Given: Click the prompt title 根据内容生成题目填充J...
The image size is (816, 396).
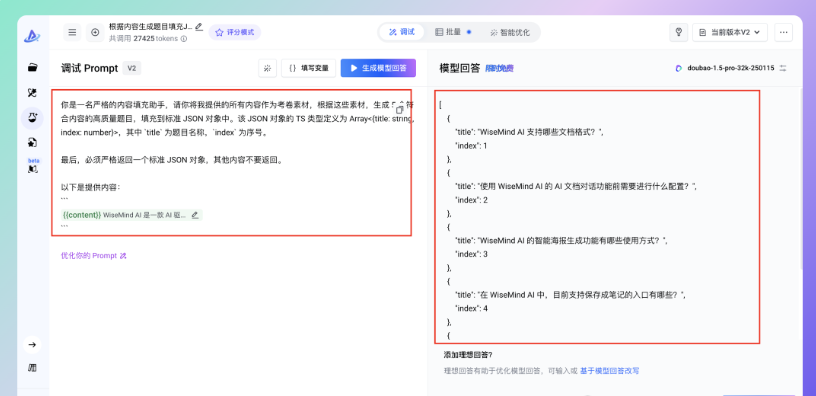Looking at the screenshot, I should [x=150, y=26].
